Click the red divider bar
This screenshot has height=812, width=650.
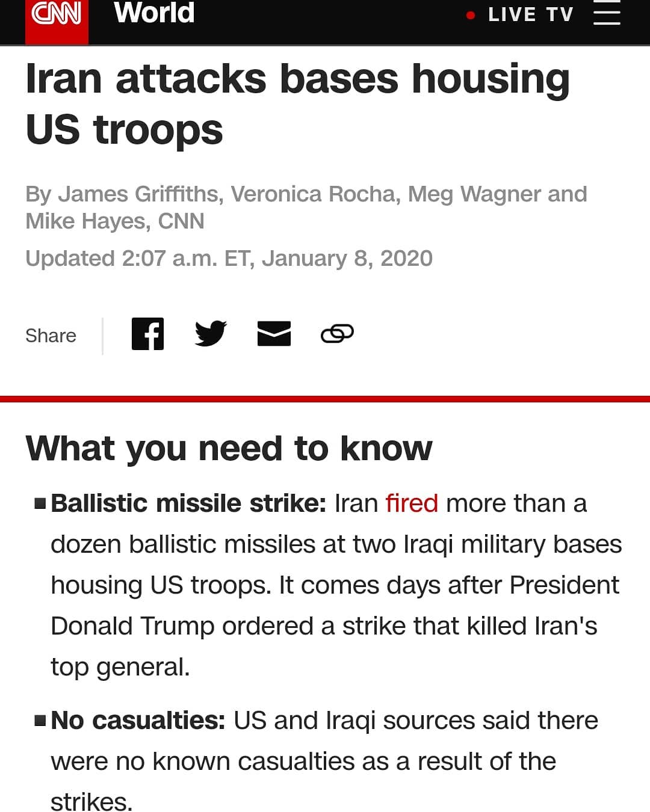click(325, 399)
